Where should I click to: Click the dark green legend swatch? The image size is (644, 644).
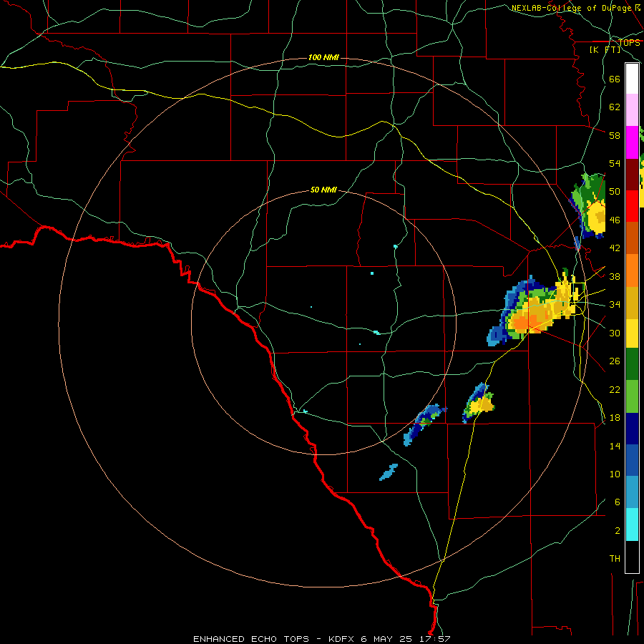pos(632,364)
